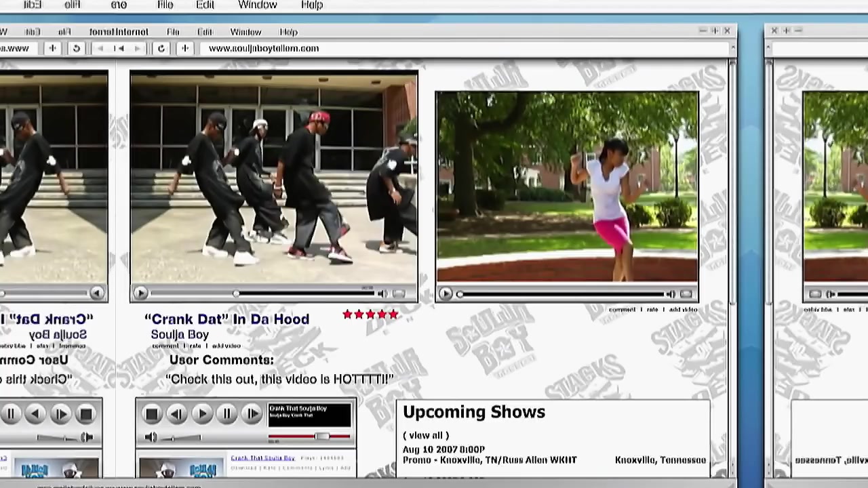Click pause on the mirrored left music player

pos(10,414)
